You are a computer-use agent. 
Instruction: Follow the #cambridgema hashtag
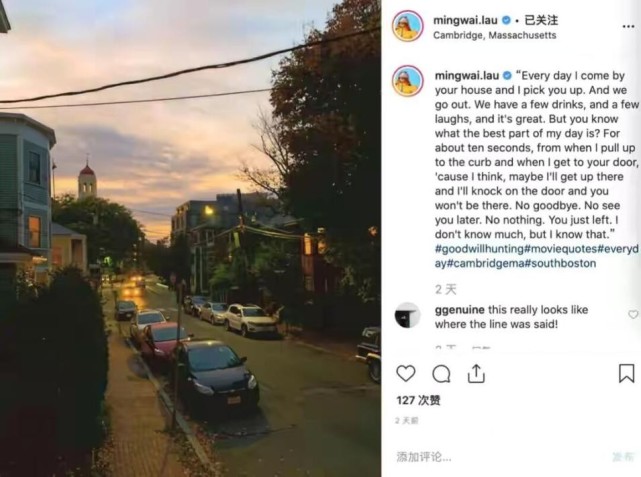coord(485,264)
